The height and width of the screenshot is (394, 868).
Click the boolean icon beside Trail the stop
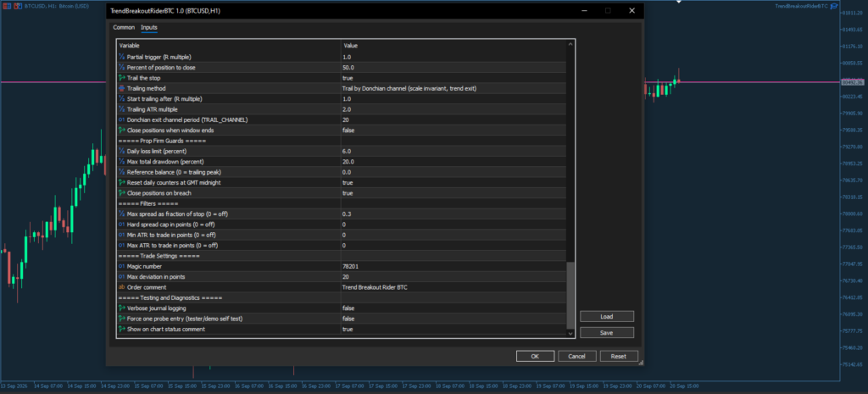(x=122, y=78)
